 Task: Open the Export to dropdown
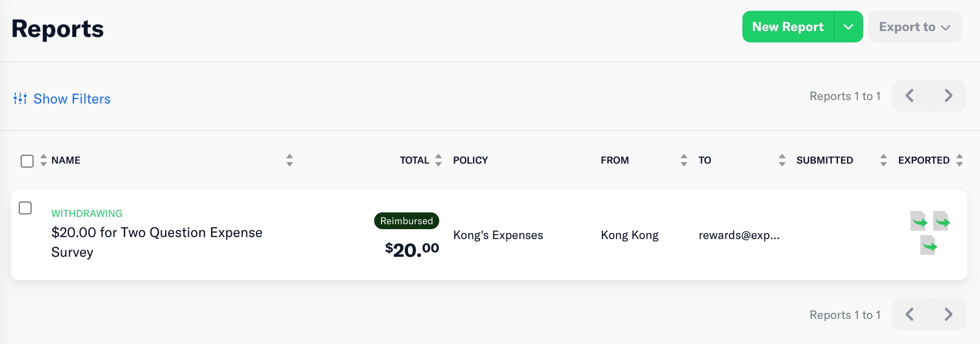coord(914,27)
